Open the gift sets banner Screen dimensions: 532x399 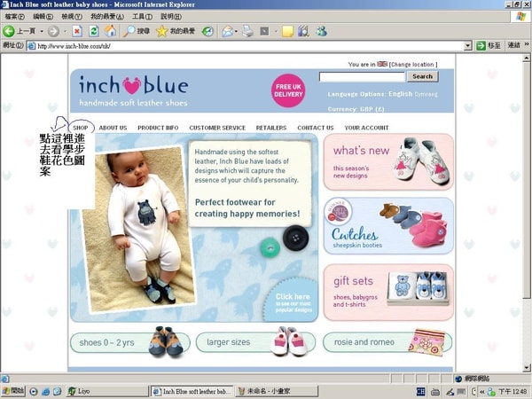coord(388,292)
